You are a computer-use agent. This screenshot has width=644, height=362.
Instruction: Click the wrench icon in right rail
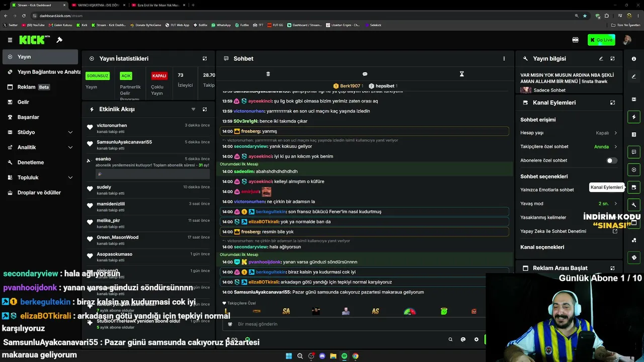[x=634, y=205]
